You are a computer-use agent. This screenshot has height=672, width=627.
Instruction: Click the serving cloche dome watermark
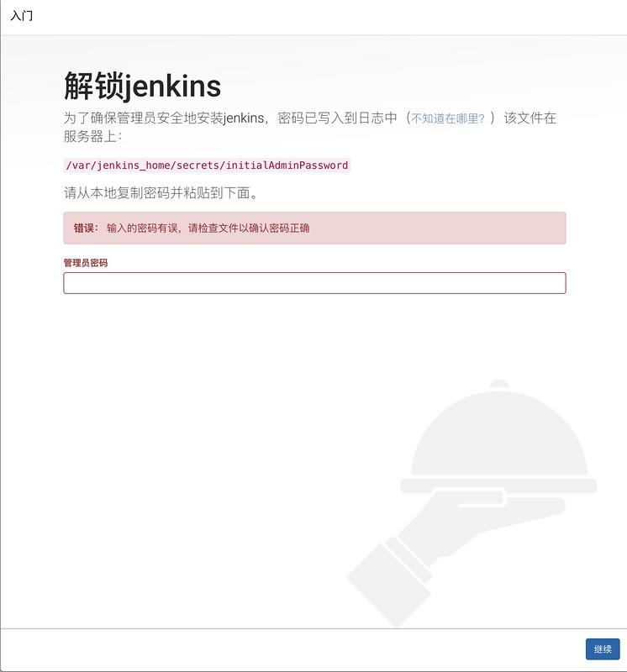(498, 433)
